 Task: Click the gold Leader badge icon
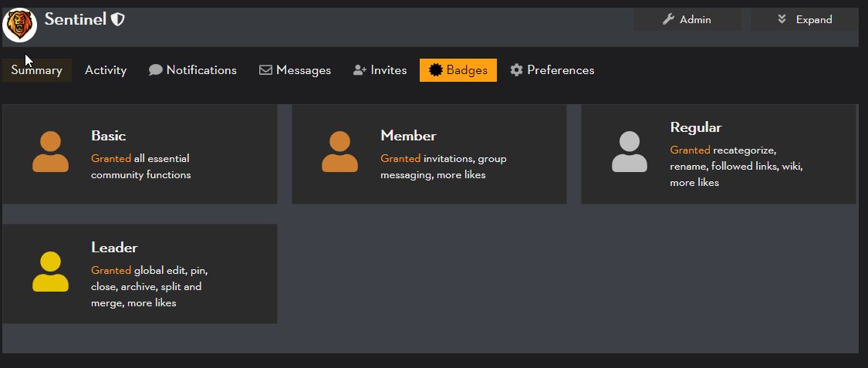coord(50,272)
